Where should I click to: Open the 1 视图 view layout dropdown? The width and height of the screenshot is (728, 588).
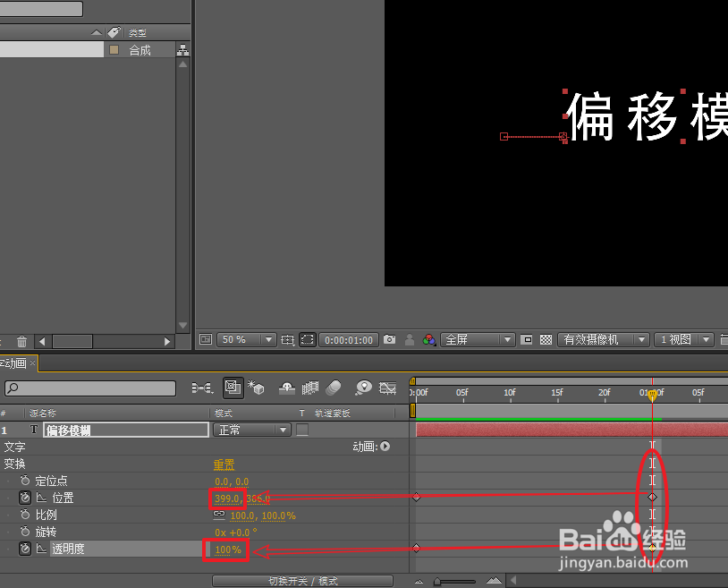(x=683, y=339)
